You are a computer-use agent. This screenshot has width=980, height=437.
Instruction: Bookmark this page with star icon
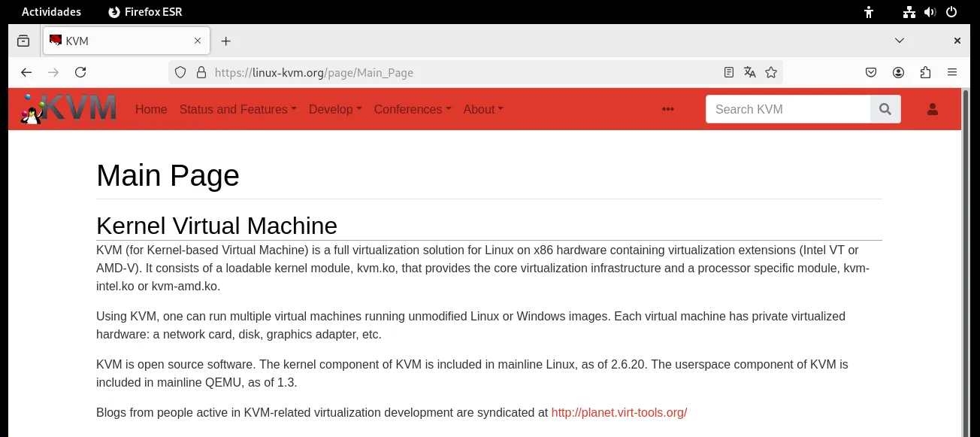tap(771, 72)
